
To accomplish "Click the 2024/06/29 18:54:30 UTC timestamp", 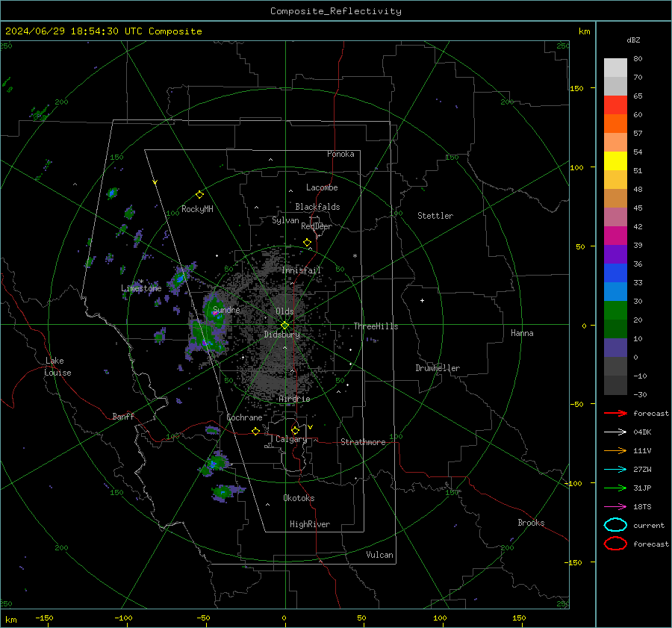I will (x=103, y=31).
